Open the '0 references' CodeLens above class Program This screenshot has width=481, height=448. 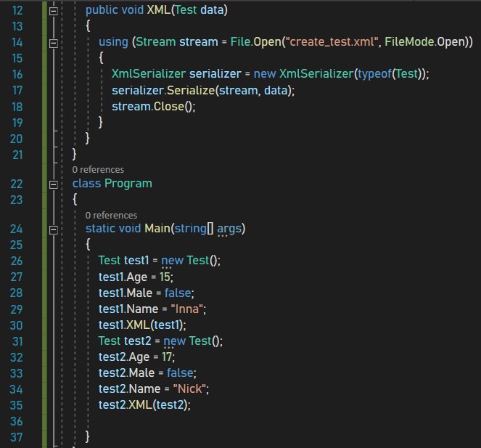(98, 170)
